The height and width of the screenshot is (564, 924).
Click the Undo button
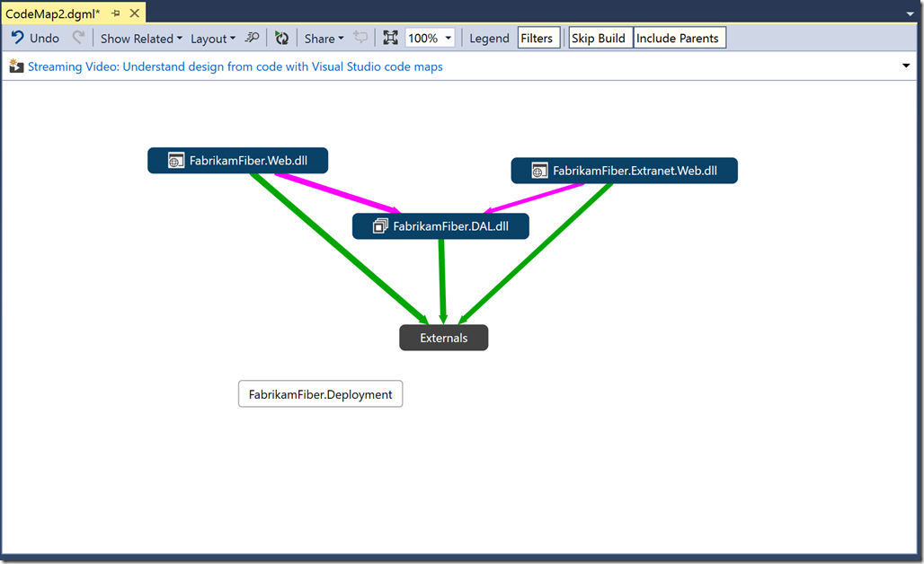[35, 39]
